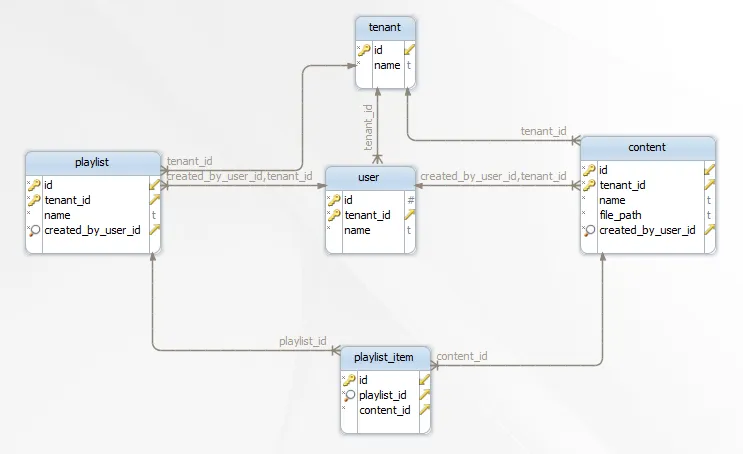The height and width of the screenshot is (454, 743).
Task: Click the foreign key arrow on playlist_item playlist_id
Action: pos(425,394)
